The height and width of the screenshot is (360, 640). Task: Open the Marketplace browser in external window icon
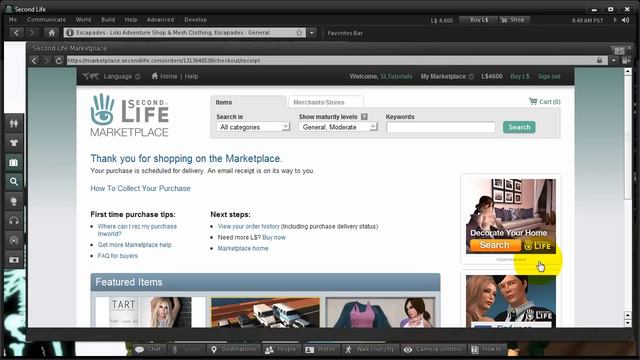tap(626, 60)
